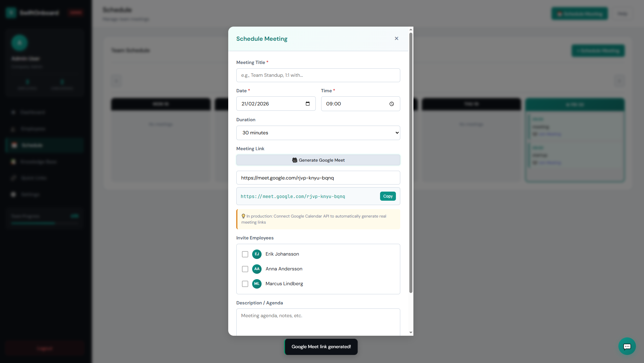Click Generate Google Meet button
644x363 pixels.
click(318, 160)
